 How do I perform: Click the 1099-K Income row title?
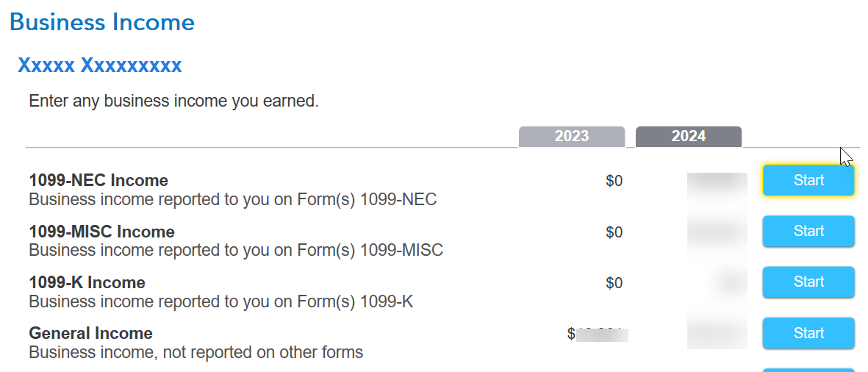pyautogui.click(x=87, y=282)
